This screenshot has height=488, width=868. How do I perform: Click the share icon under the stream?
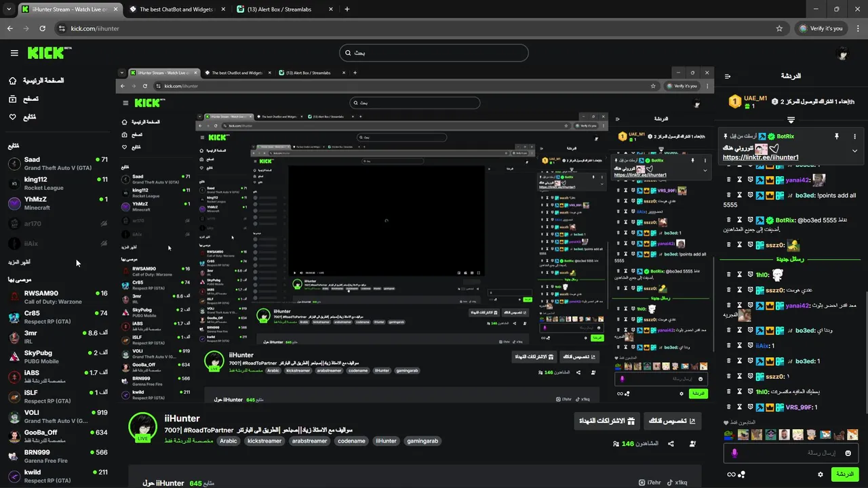point(671,444)
